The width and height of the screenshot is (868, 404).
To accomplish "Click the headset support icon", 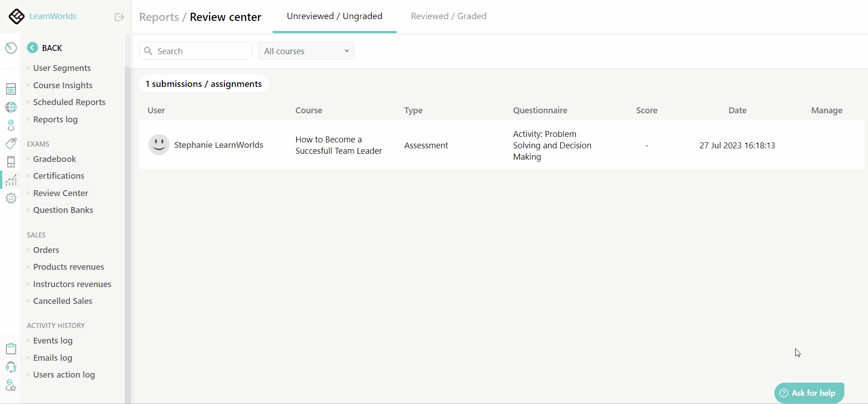I will point(11,367).
